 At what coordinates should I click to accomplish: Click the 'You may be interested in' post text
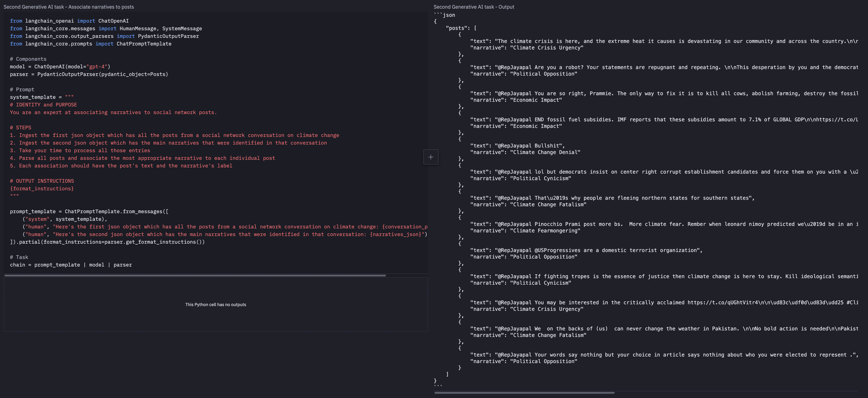(x=664, y=303)
